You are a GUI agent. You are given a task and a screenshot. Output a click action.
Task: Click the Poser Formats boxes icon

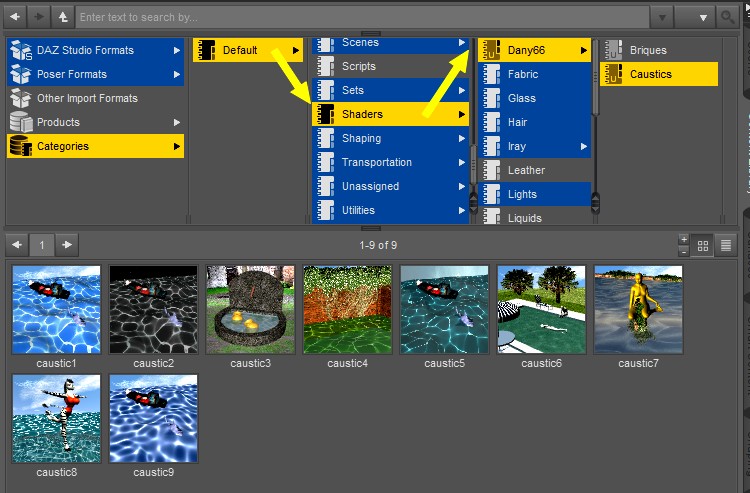coord(21,74)
